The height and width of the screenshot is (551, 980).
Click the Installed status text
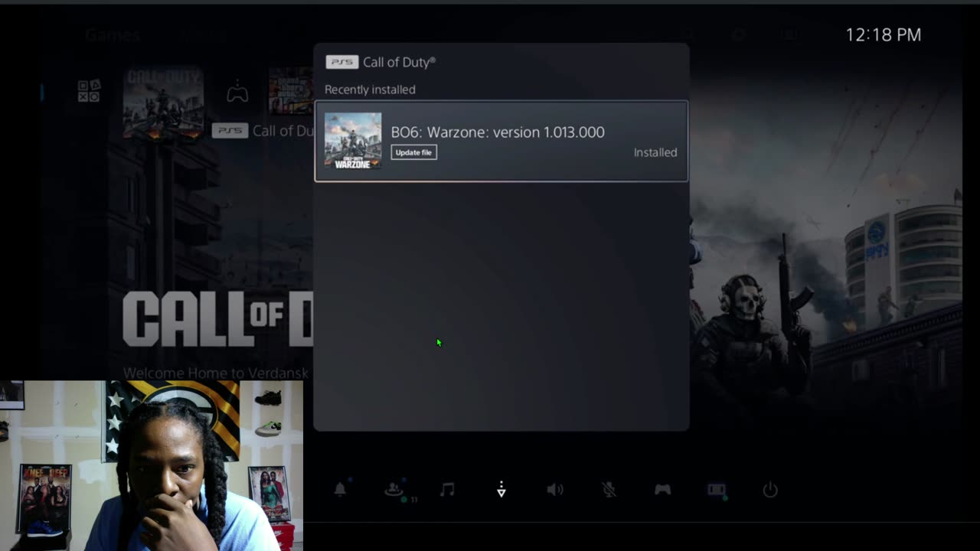point(655,152)
